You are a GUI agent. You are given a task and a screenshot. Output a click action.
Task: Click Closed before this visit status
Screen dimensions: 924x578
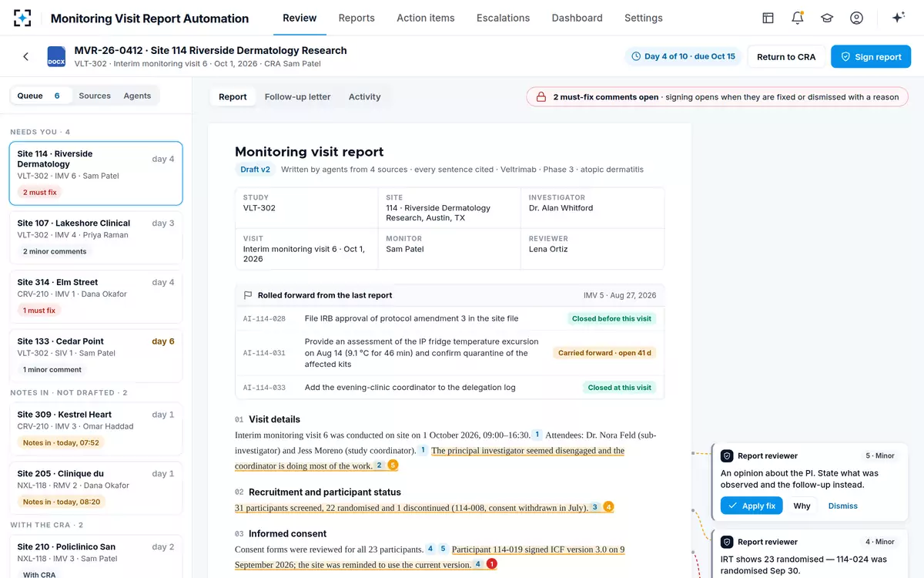tap(611, 318)
